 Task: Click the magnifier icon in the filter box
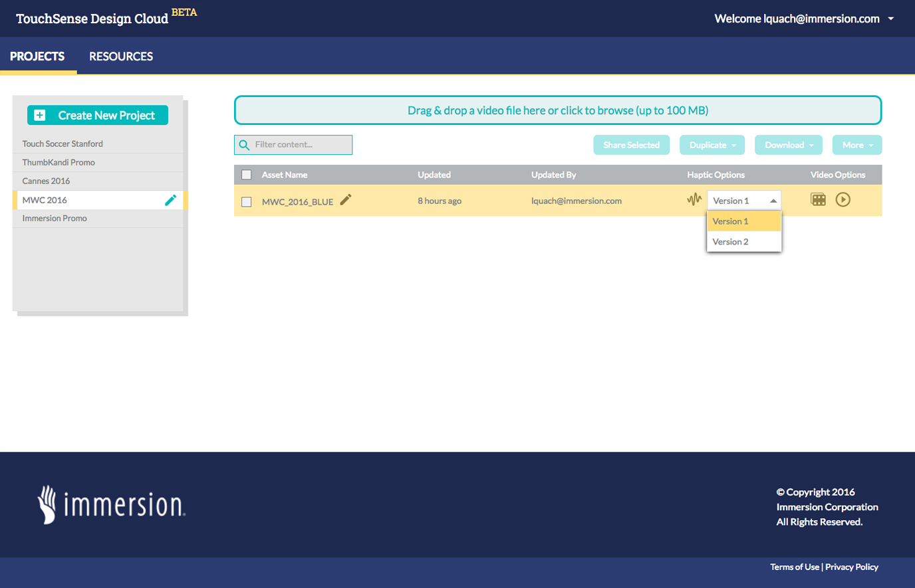pos(244,145)
